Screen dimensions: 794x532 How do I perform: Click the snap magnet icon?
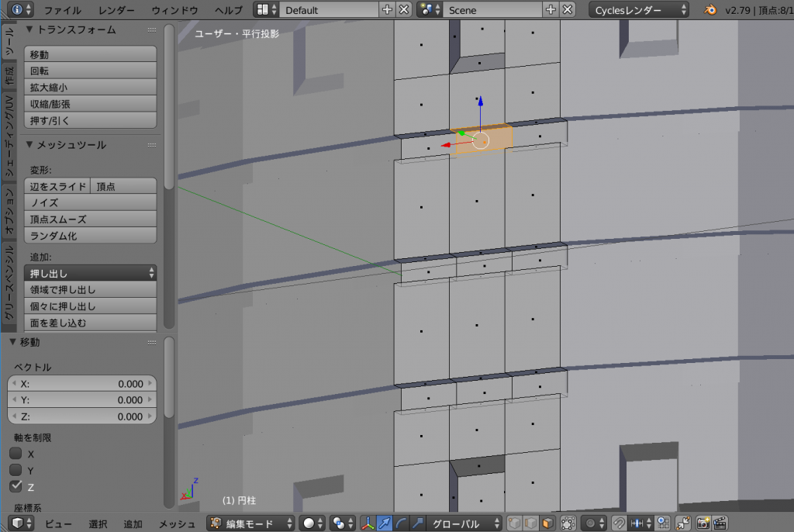click(619, 523)
